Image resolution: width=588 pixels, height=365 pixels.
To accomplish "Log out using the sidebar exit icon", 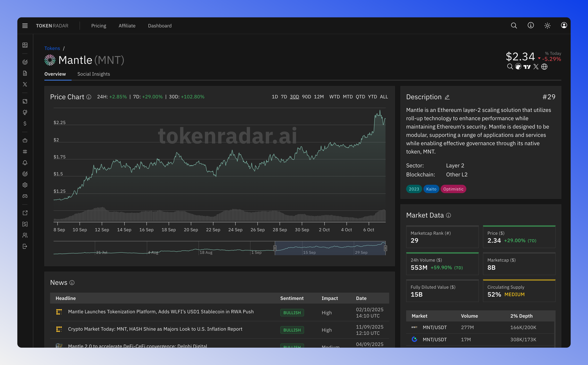I will 25,247.
